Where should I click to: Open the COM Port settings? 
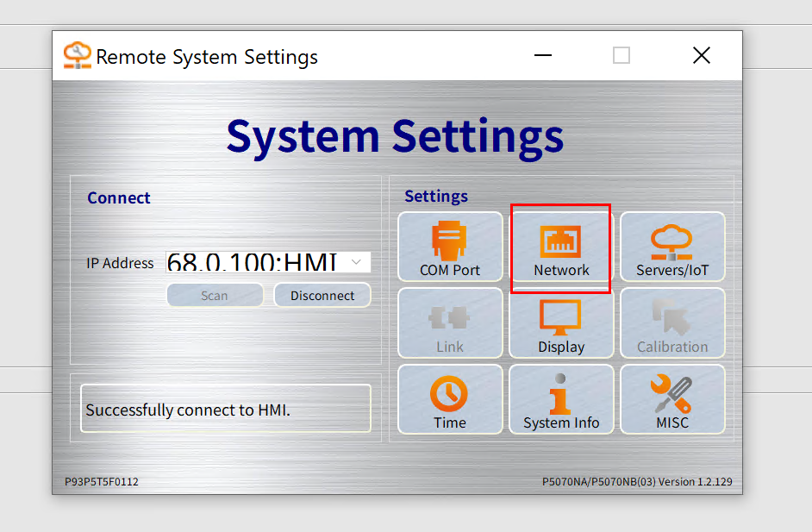pos(450,247)
